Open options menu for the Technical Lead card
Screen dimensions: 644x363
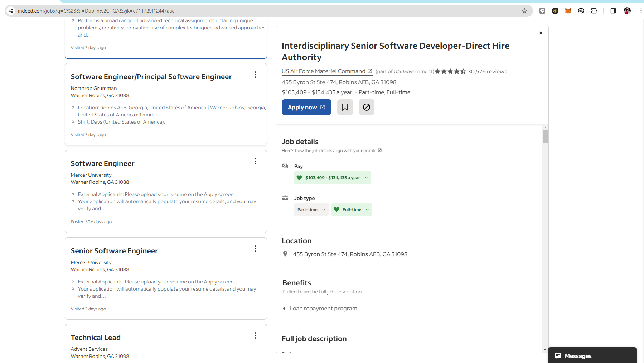point(256,335)
